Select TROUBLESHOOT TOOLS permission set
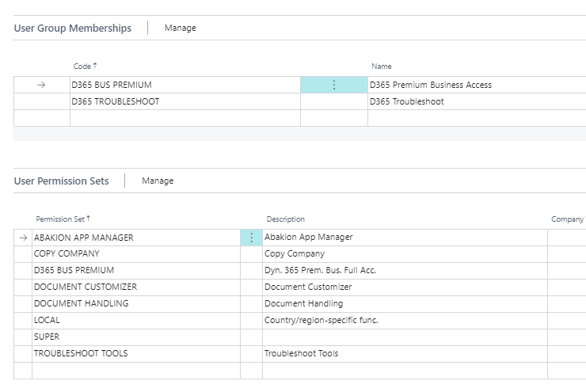The height and width of the screenshot is (392, 586). tap(136, 353)
